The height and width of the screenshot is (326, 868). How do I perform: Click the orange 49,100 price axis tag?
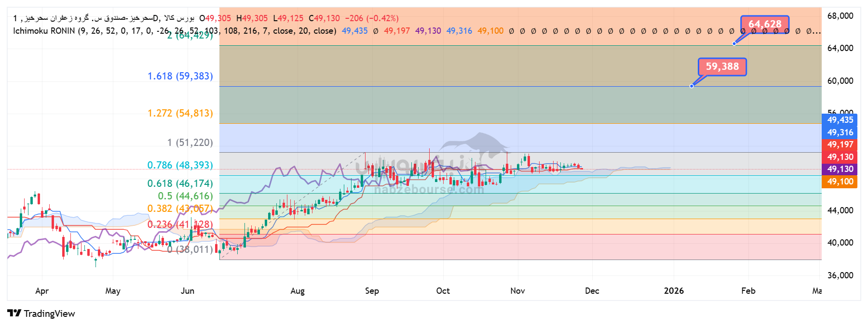tap(840, 182)
